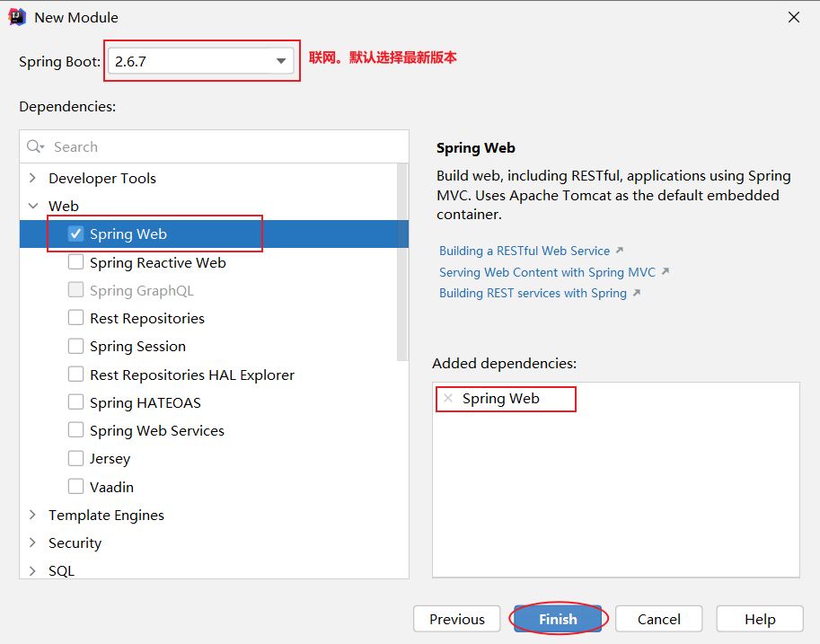Click the search magnifier icon

[x=34, y=146]
